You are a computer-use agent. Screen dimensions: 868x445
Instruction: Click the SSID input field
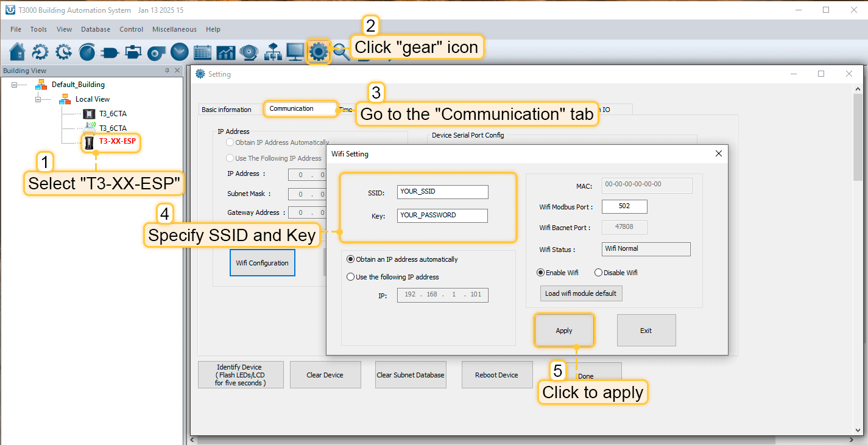coord(442,192)
